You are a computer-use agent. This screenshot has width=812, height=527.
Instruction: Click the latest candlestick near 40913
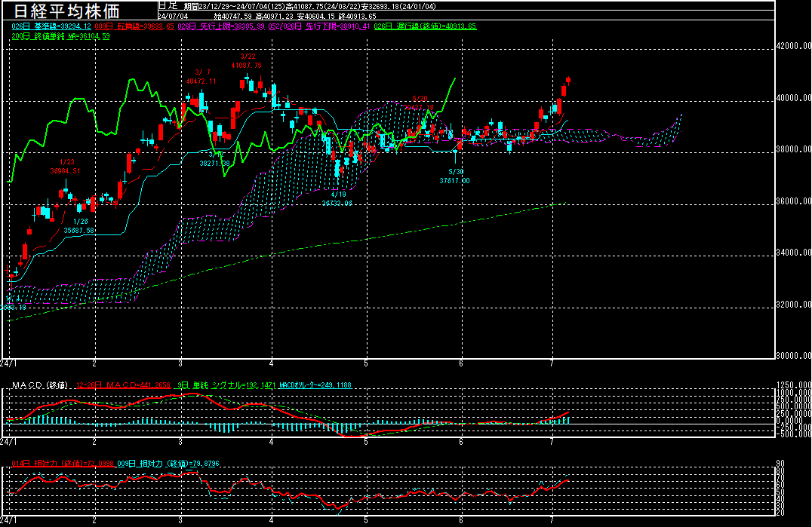pyautogui.click(x=568, y=80)
